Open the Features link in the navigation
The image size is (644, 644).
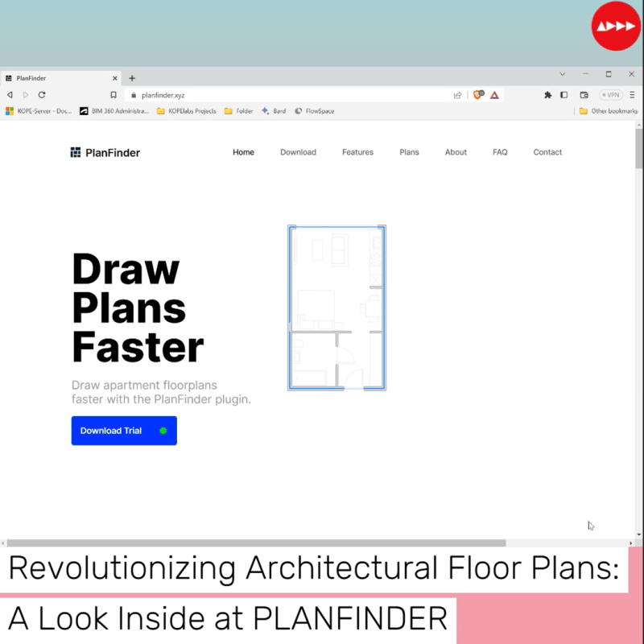click(x=357, y=152)
